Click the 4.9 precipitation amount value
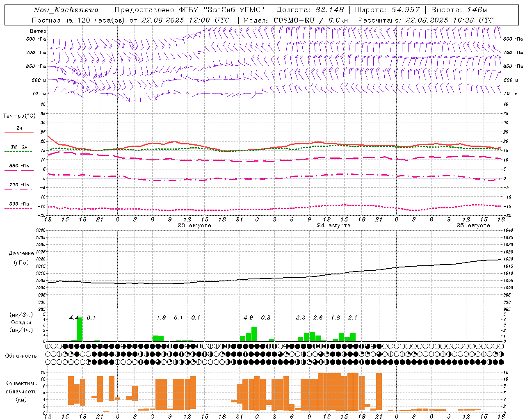 click(x=248, y=317)
